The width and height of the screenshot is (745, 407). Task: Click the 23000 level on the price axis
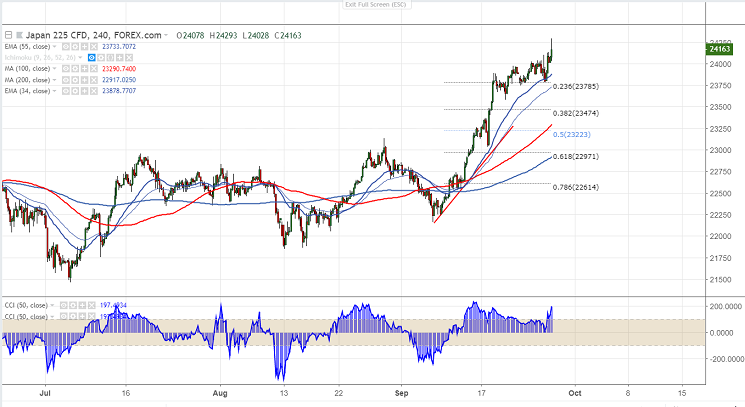[x=720, y=150]
